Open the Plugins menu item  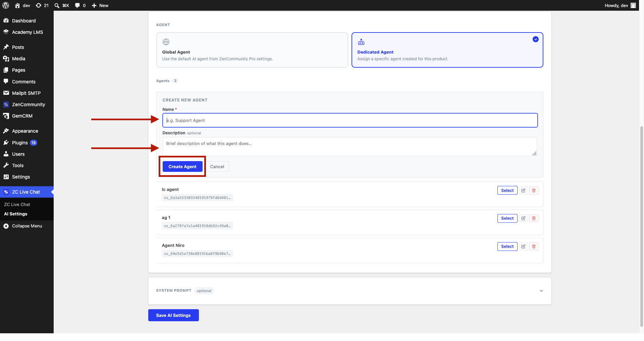[27, 143]
